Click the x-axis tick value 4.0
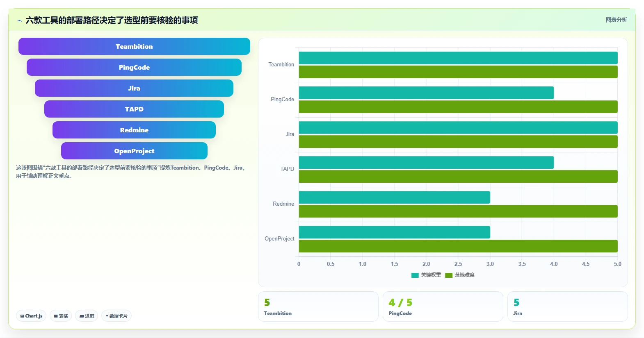 tap(554, 264)
